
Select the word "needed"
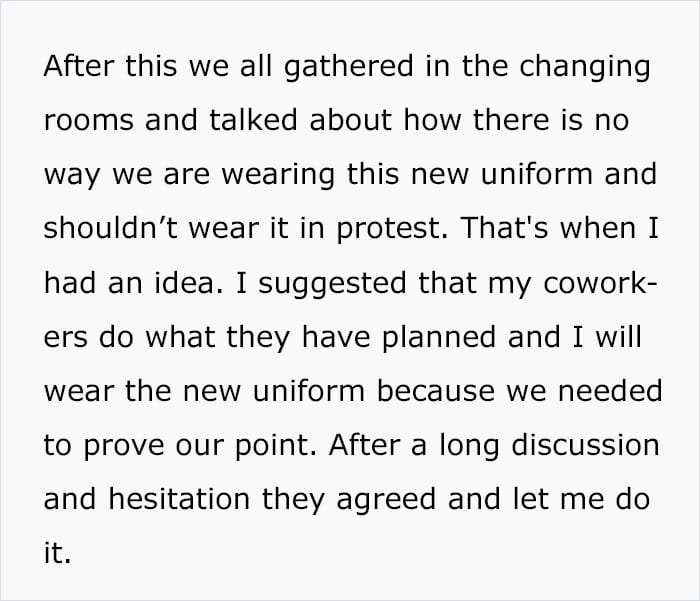click(610, 391)
